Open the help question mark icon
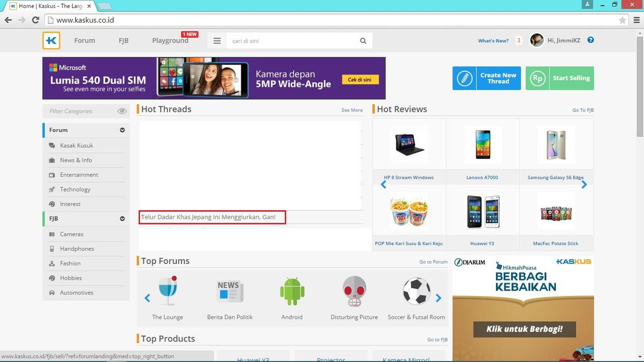The height and width of the screenshot is (362, 644). click(591, 40)
